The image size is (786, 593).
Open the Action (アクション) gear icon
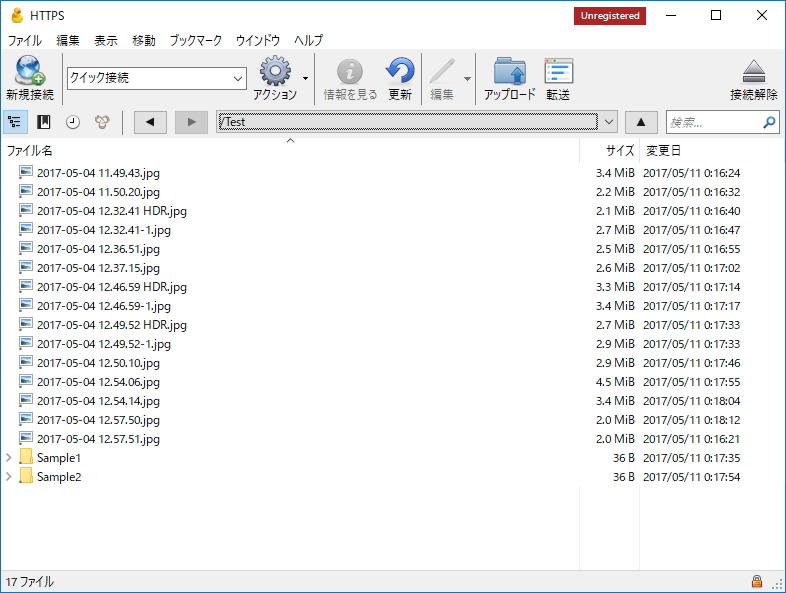(x=275, y=71)
